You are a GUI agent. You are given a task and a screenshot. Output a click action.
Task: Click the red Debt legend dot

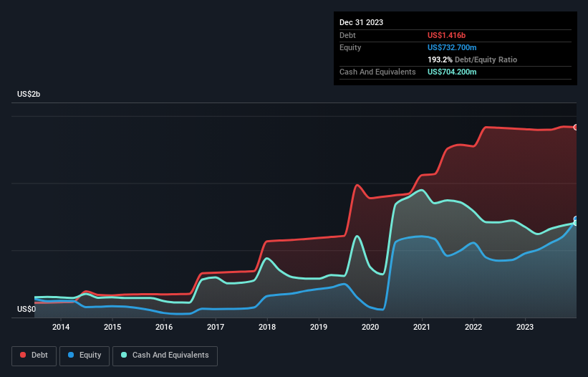point(23,355)
